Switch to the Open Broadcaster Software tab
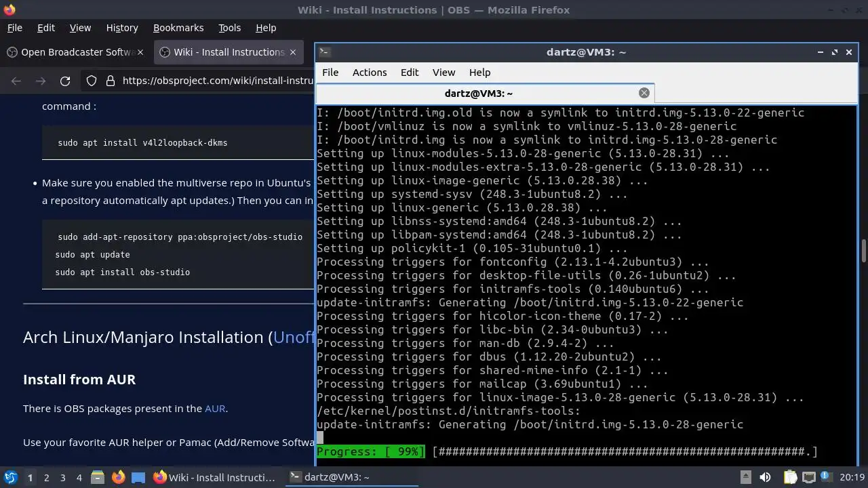The height and width of the screenshot is (488, 868). coord(77,52)
